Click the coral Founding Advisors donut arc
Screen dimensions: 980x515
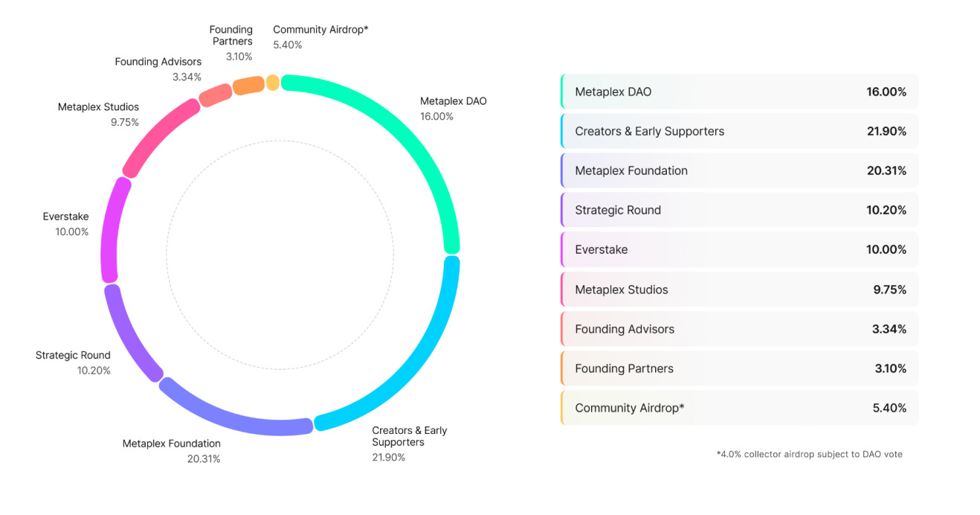pos(216,95)
